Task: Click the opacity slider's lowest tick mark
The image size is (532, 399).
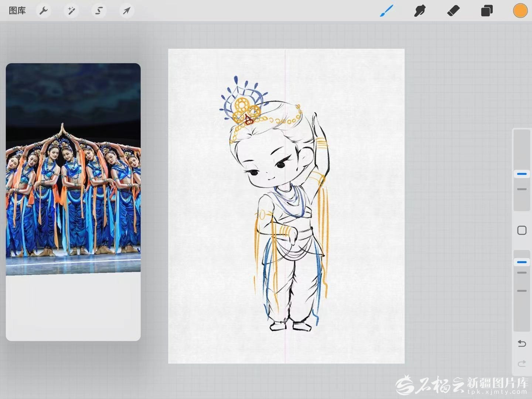Action: (522, 291)
